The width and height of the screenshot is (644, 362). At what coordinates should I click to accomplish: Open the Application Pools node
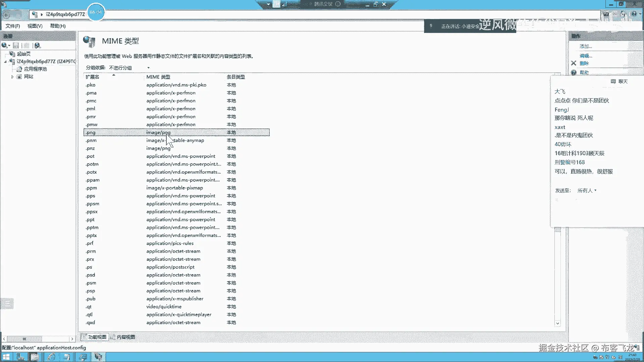coord(35,69)
